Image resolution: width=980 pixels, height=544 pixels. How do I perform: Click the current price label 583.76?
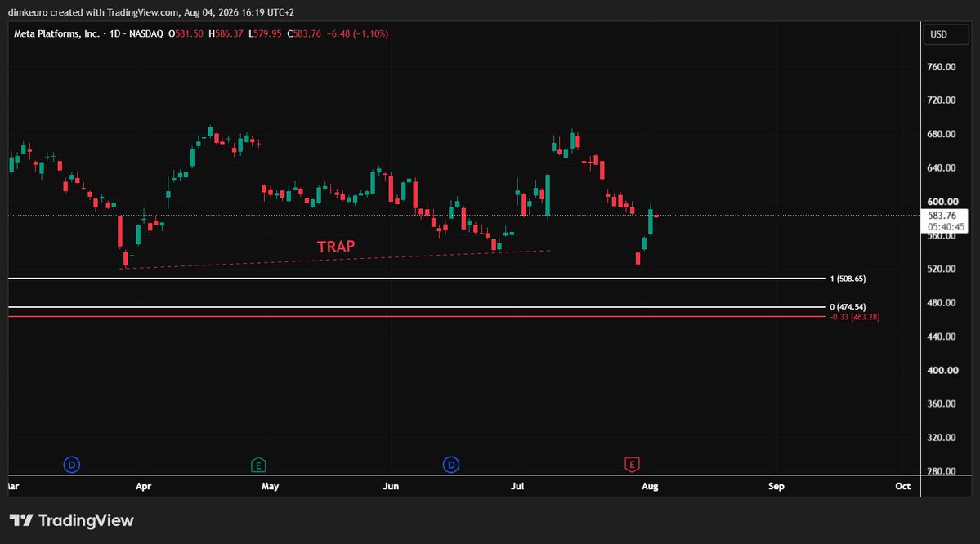pos(942,216)
